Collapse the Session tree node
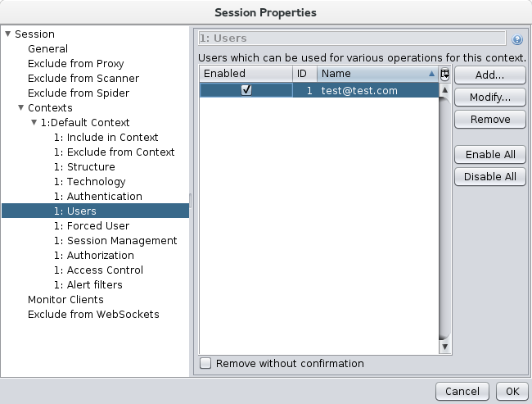Image resolution: width=532 pixels, height=404 pixels. pyautogui.click(x=8, y=34)
